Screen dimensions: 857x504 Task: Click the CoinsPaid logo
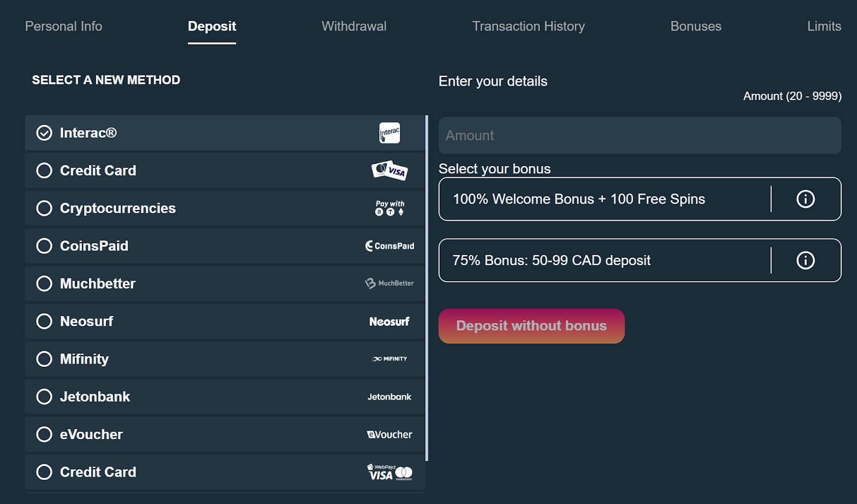point(389,246)
